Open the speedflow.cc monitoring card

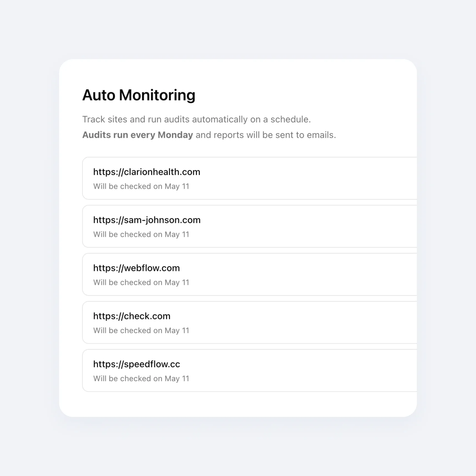coord(250,370)
